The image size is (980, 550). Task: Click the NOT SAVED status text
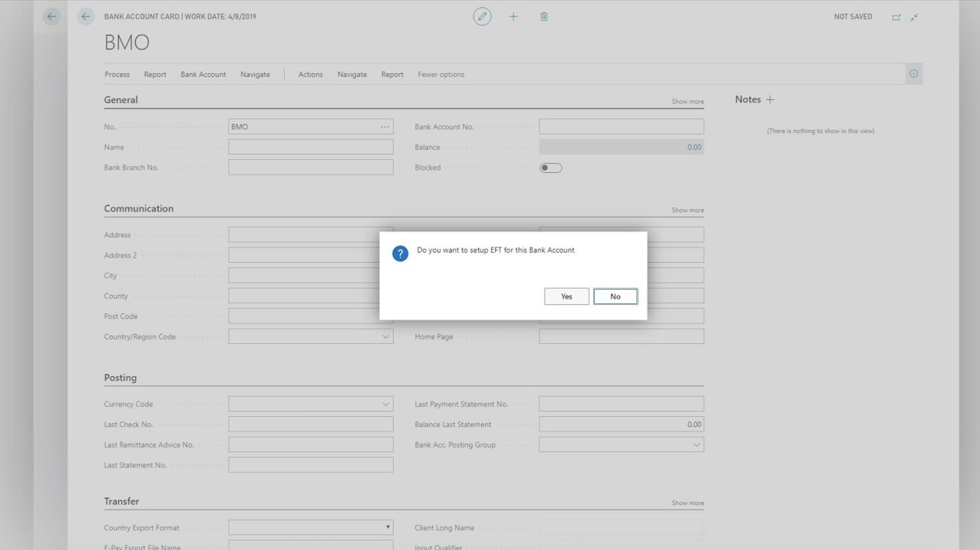coord(853,17)
